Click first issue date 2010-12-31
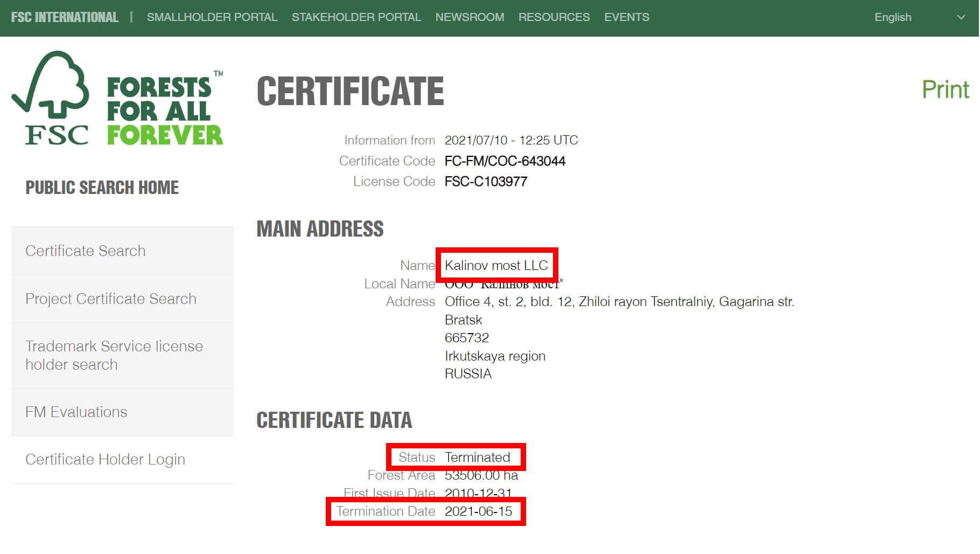Screen dimensions: 980x554 pos(478,493)
